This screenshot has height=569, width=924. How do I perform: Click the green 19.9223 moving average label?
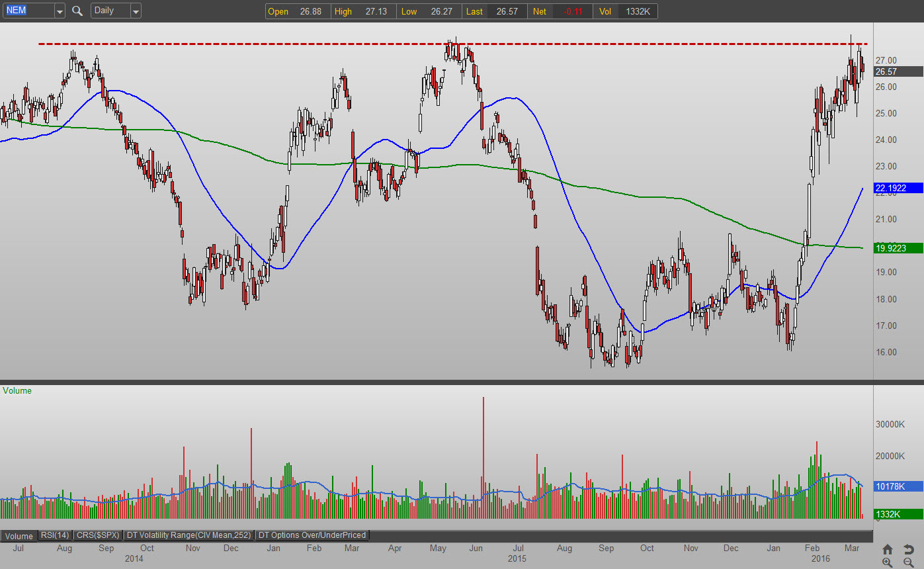898,248
